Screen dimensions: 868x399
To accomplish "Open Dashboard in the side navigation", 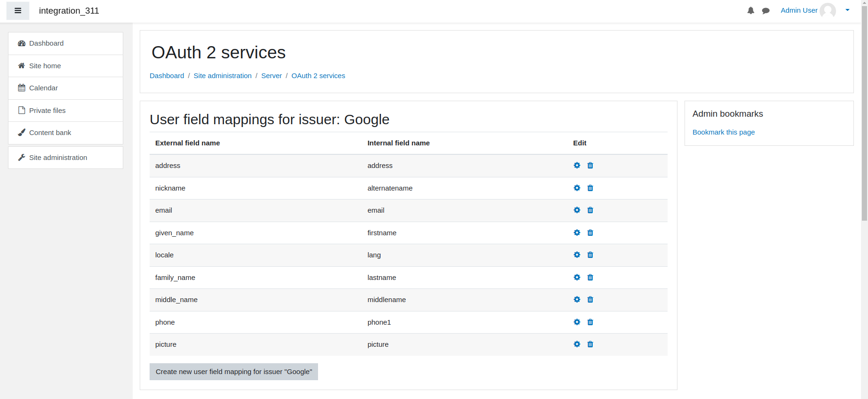I will pos(65,43).
